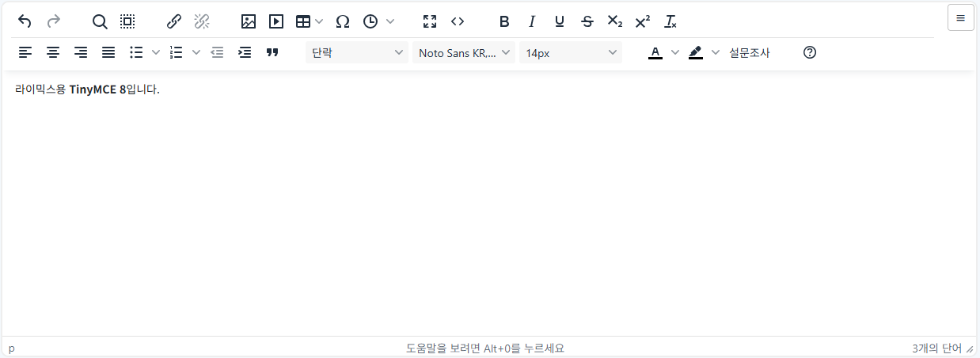The image size is (980, 358).
Task: Insert media with the play icon
Action: pos(275,21)
